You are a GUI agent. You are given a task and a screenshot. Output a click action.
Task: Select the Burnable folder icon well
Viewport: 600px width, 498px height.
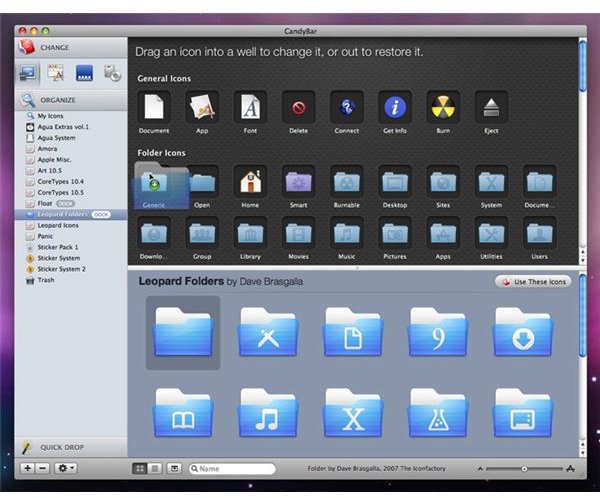[x=347, y=181]
